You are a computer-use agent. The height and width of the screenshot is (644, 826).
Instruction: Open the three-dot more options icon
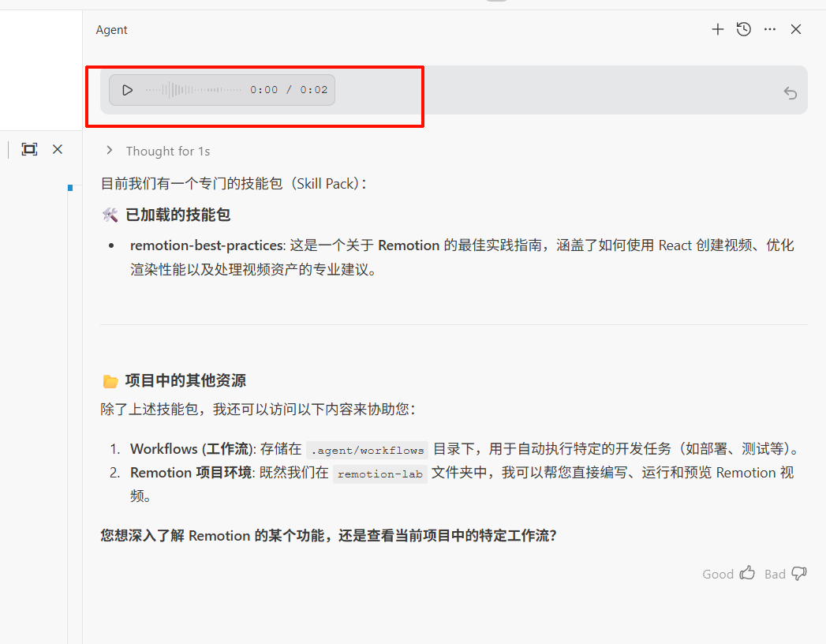770,29
